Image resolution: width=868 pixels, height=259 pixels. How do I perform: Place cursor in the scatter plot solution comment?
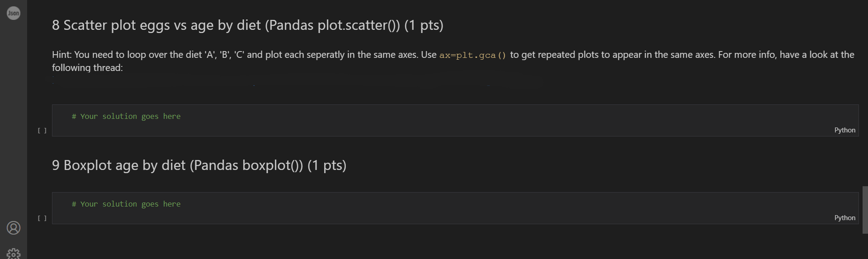tap(126, 117)
